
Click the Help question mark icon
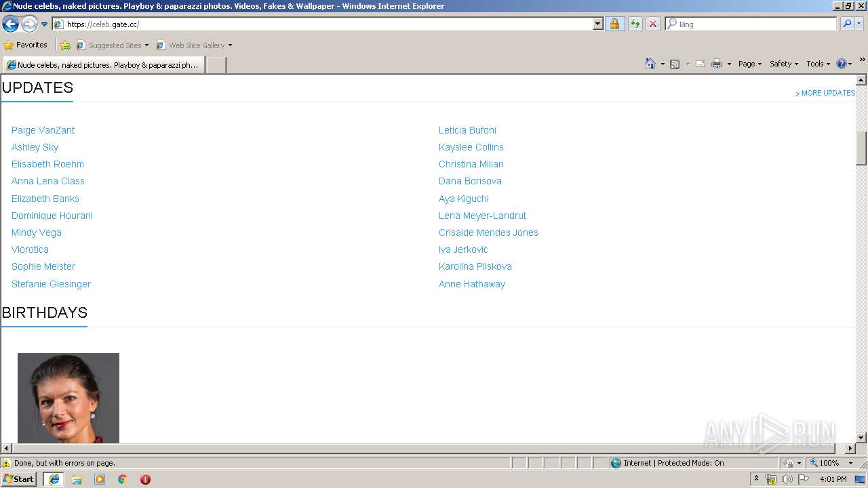point(842,64)
